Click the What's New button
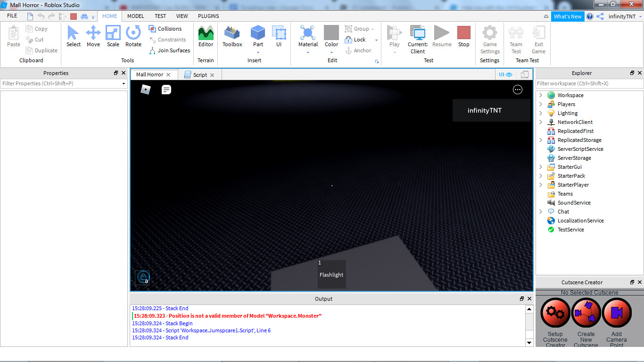 pyautogui.click(x=568, y=16)
